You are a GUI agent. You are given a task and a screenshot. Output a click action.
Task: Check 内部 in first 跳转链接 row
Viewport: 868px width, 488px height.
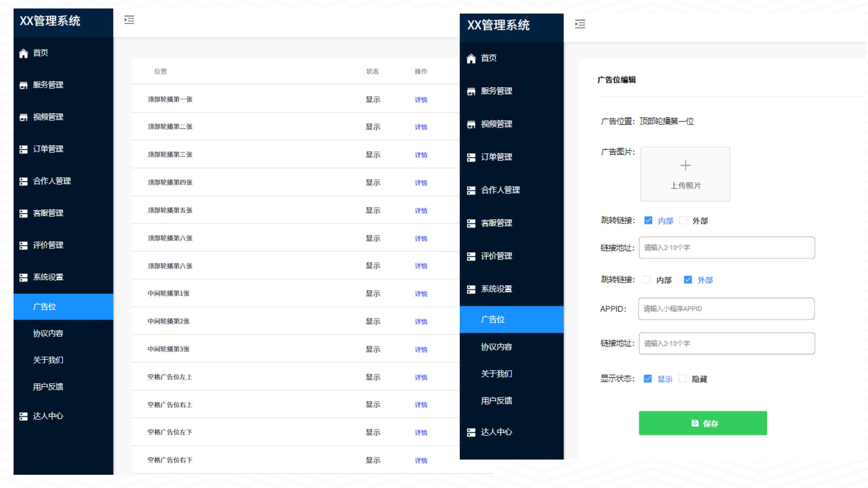click(x=648, y=221)
